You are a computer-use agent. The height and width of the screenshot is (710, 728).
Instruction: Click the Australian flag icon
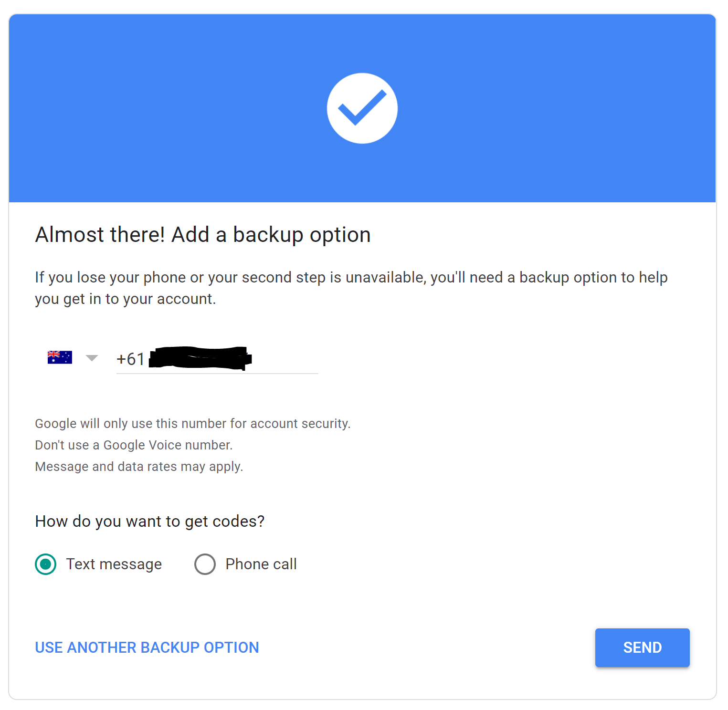click(x=60, y=357)
